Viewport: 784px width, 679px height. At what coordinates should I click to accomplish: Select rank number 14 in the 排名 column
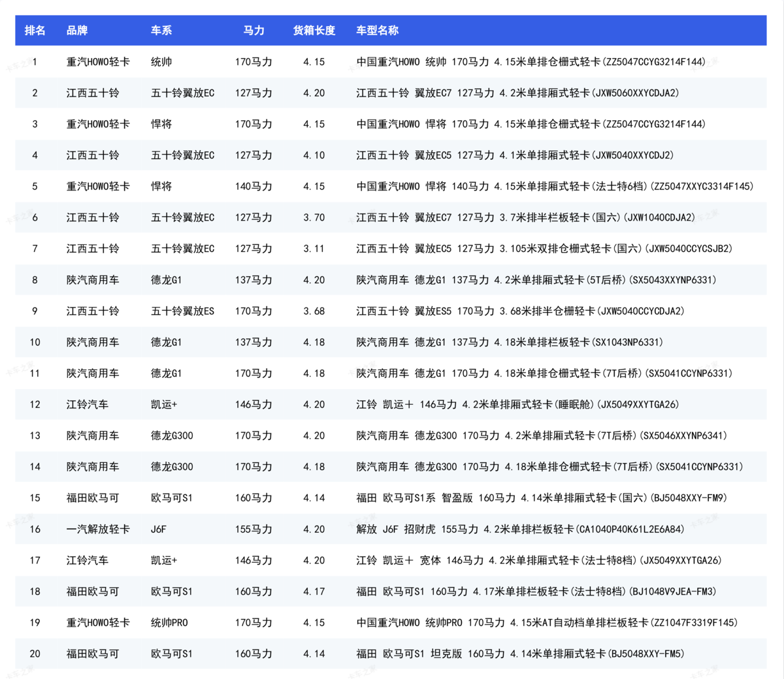click(35, 467)
